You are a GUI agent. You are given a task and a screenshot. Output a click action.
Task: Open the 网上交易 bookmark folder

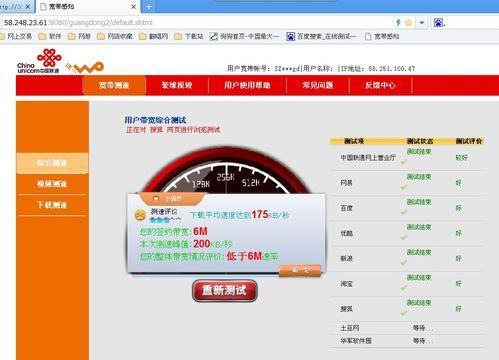(16, 36)
